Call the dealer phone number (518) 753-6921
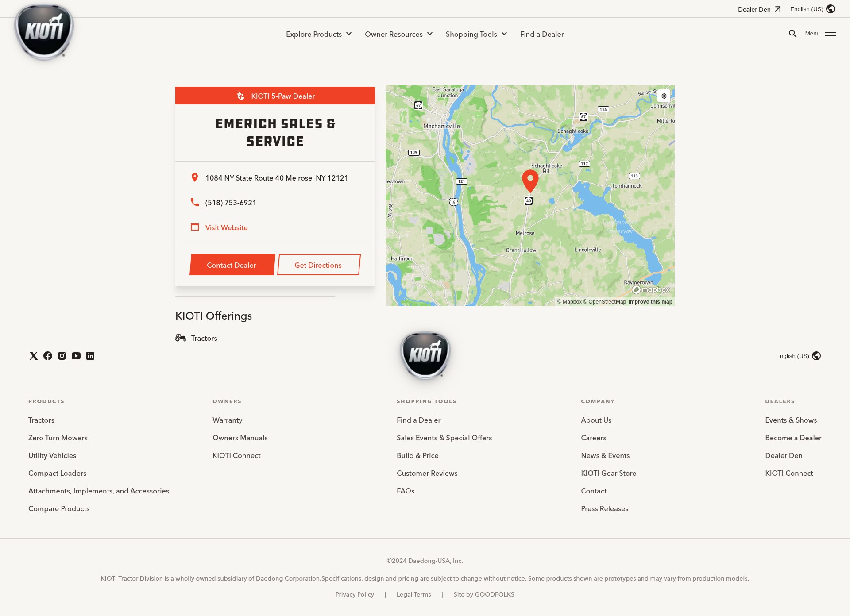The image size is (850, 616). pyautogui.click(x=231, y=203)
